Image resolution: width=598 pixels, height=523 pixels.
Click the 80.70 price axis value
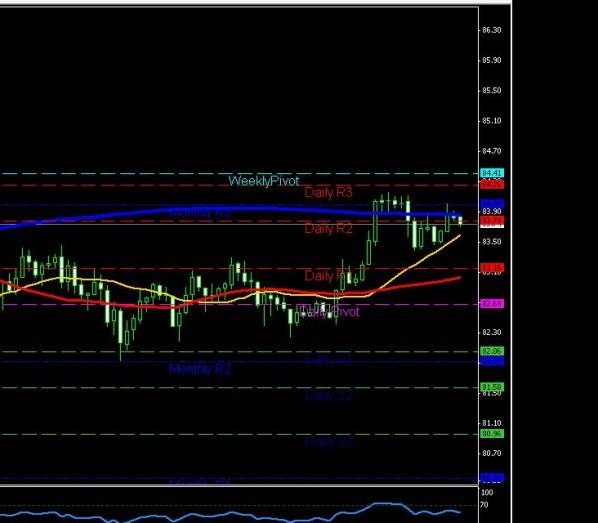[492, 454]
